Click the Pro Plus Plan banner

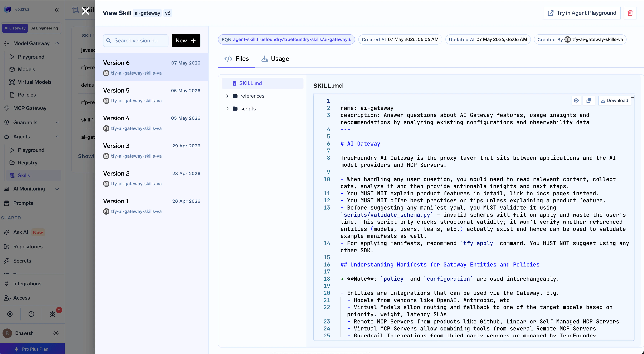coord(32,349)
